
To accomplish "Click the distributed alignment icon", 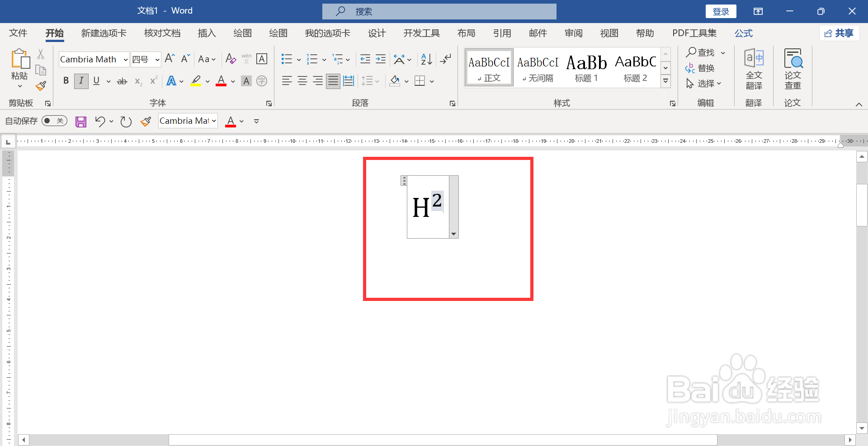I will coord(349,81).
